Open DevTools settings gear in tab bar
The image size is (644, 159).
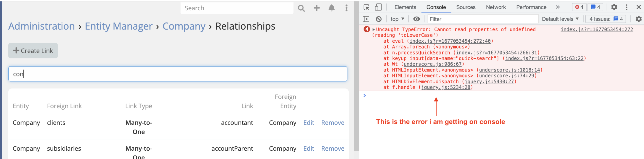[614, 7]
